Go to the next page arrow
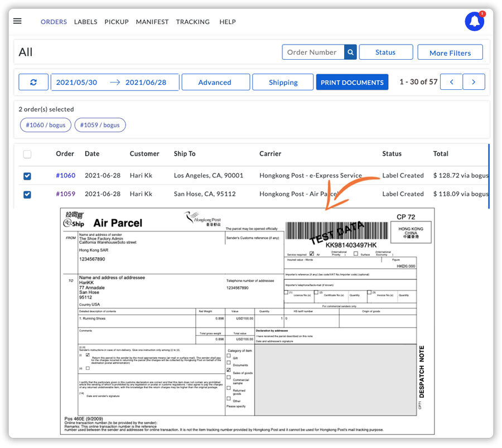This screenshot has width=502, height=448. click(x=474, y=82)
